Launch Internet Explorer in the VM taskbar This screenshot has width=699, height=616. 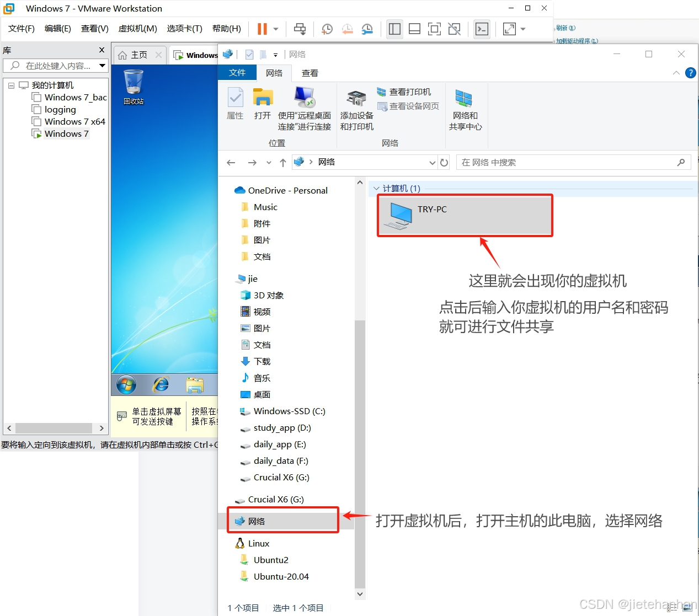(x=161, y=384)
